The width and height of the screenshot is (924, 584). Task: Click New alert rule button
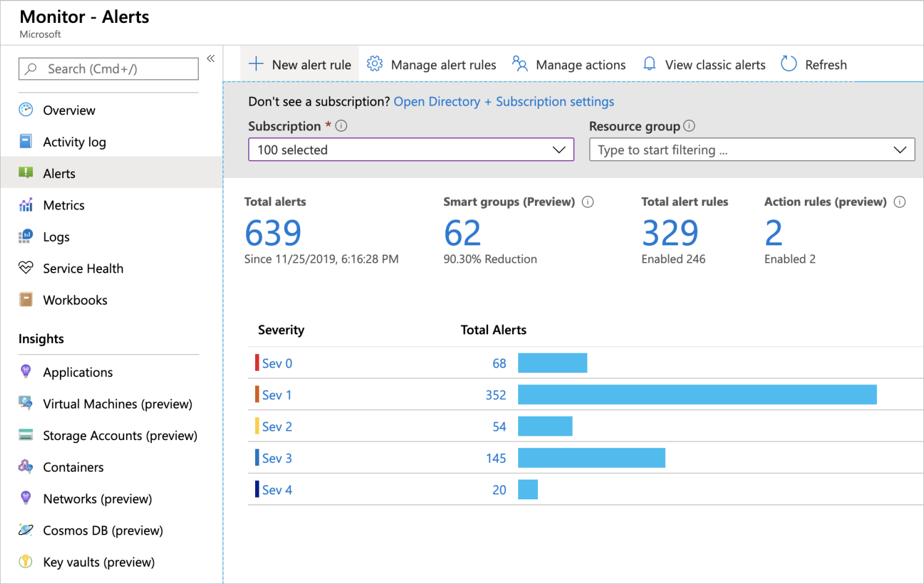click(300, 64)
